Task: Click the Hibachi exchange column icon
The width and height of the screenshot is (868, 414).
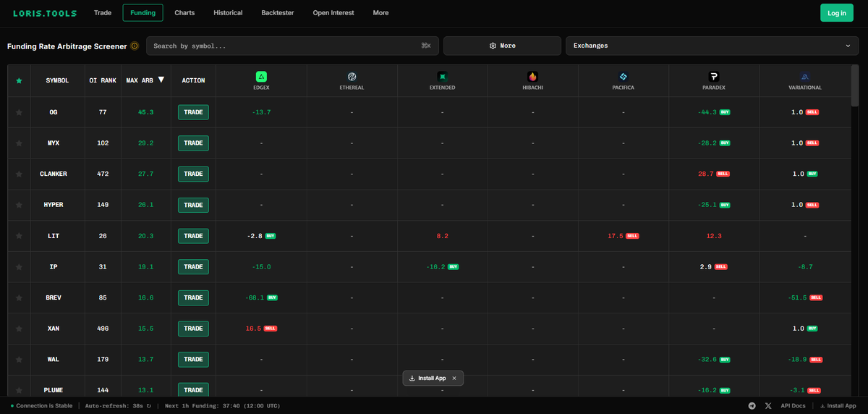Action: pyautogui.click(x=533, y=76)
